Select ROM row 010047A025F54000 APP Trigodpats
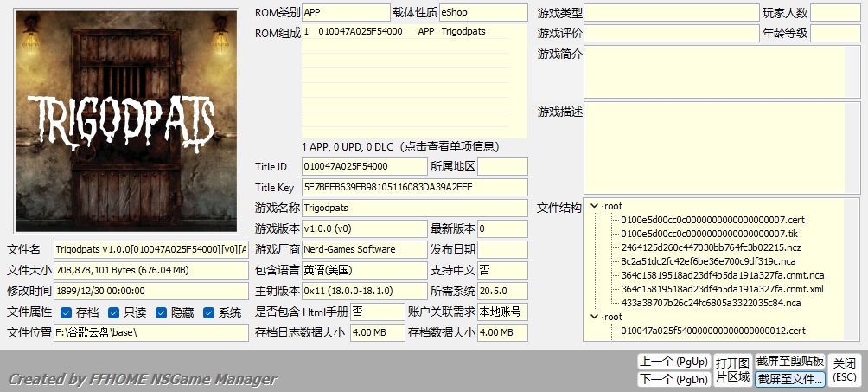Screen dimensions: 868x392 (x=405, y=32)
